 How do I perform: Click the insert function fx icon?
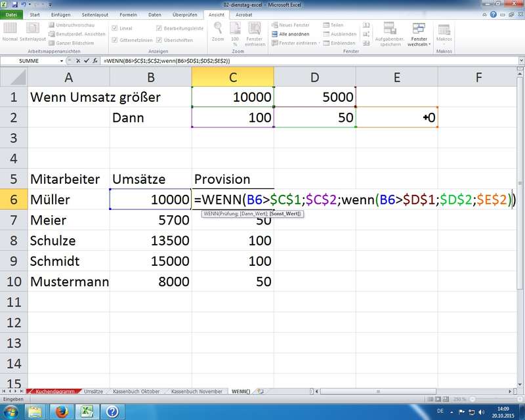(94, 60)
